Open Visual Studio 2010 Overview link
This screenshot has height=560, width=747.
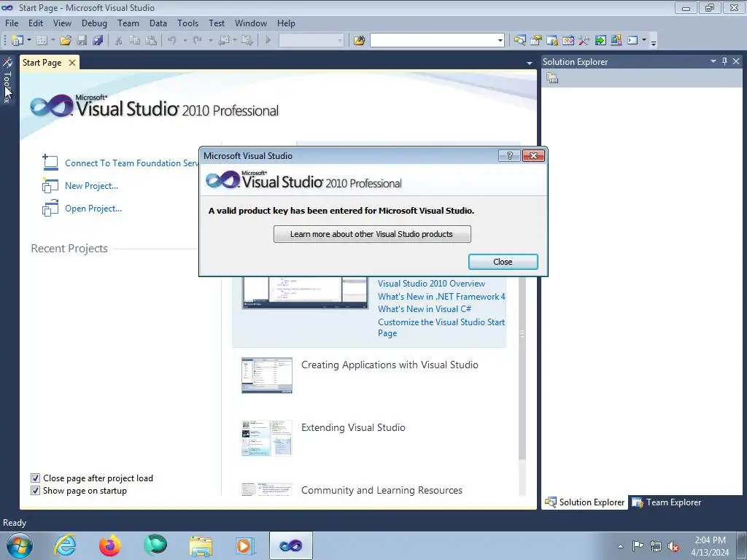[431, 284]
